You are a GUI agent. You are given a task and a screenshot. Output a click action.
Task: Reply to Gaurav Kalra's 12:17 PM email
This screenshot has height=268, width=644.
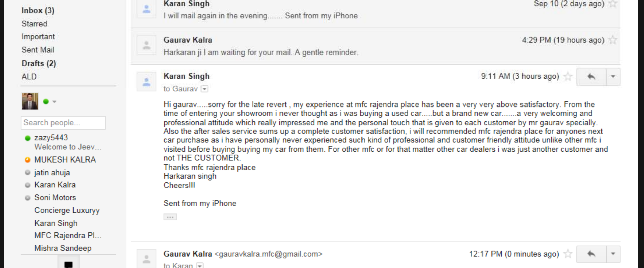click(591, 254)
